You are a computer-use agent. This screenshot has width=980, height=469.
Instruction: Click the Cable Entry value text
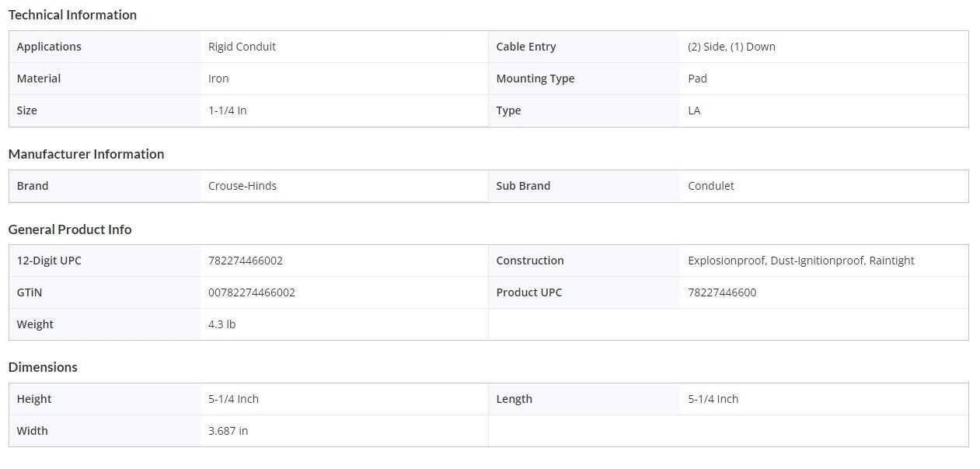pyautogui.click(x=731, y=47)
